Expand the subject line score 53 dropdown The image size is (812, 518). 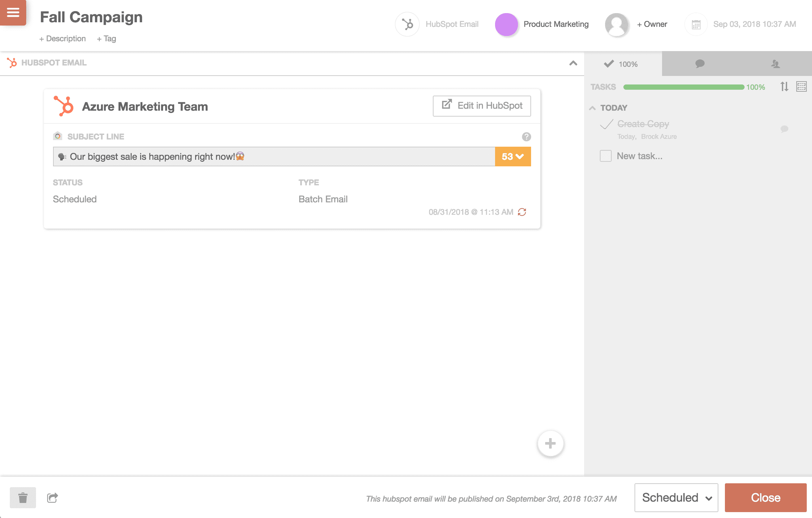click(x=512, y=157)
